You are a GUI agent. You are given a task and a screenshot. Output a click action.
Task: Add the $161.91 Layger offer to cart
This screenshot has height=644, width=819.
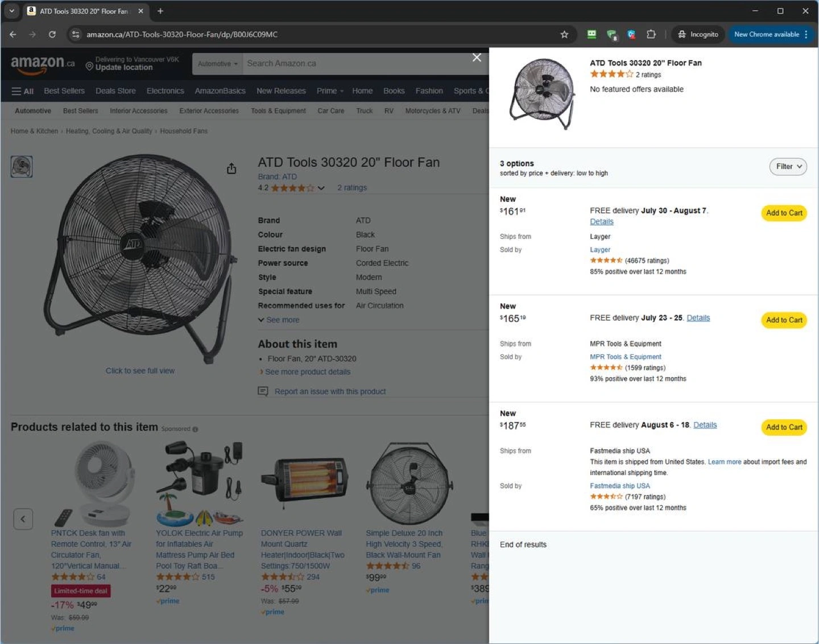tap(784, 213)
